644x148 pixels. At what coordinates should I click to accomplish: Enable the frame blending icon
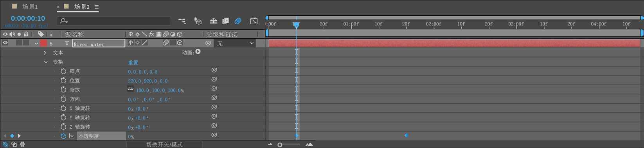(x=226, y=21)
